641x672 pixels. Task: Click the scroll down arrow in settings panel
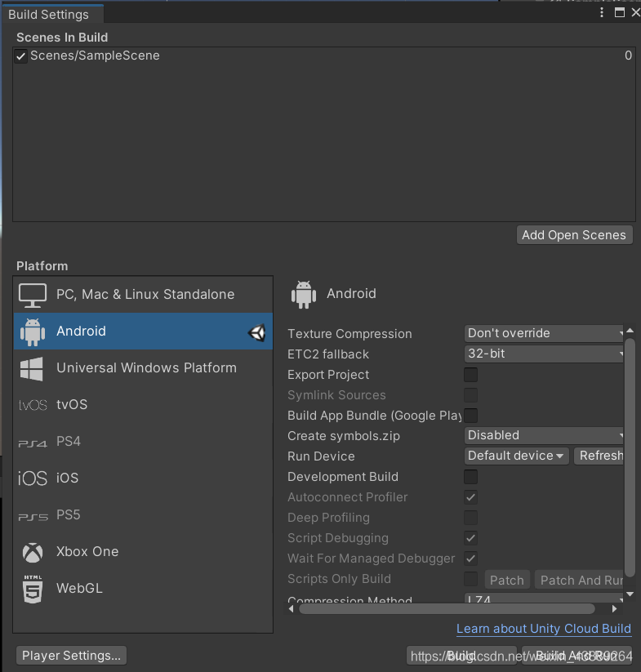630,594
